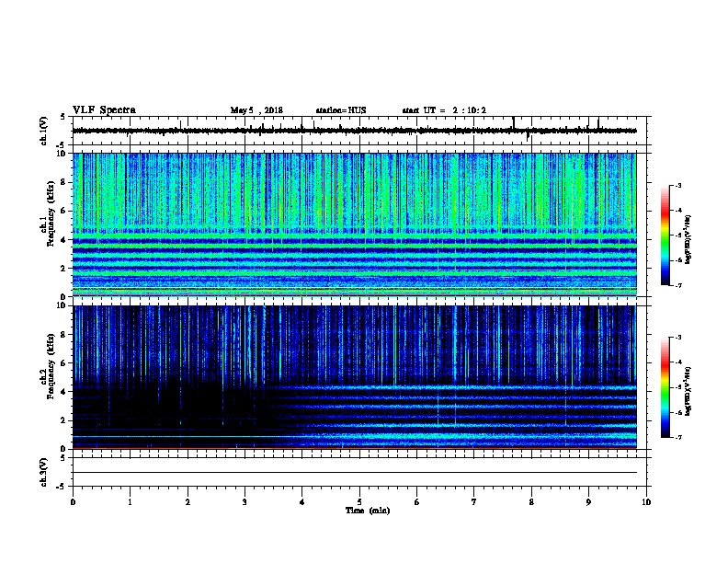728x563 pixels.
Task: Click tick label "3" on Time axis
Action: [245, 502]
